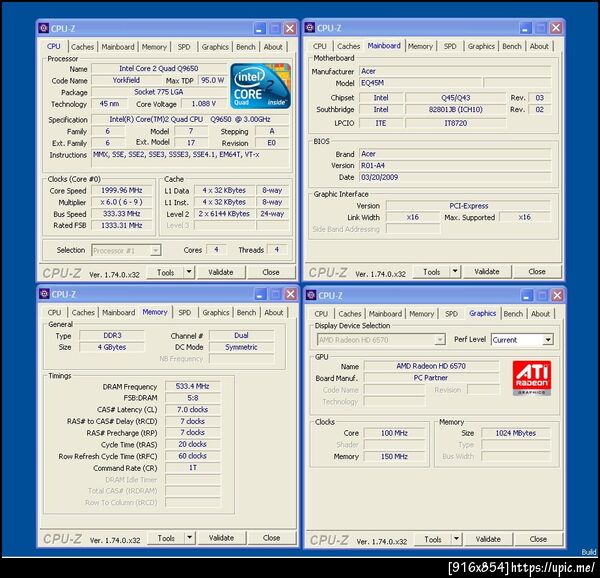This screenshot has height=578, width=600.
Task: Close the Graphics window with the red X
Action: [x=557, y=295]
